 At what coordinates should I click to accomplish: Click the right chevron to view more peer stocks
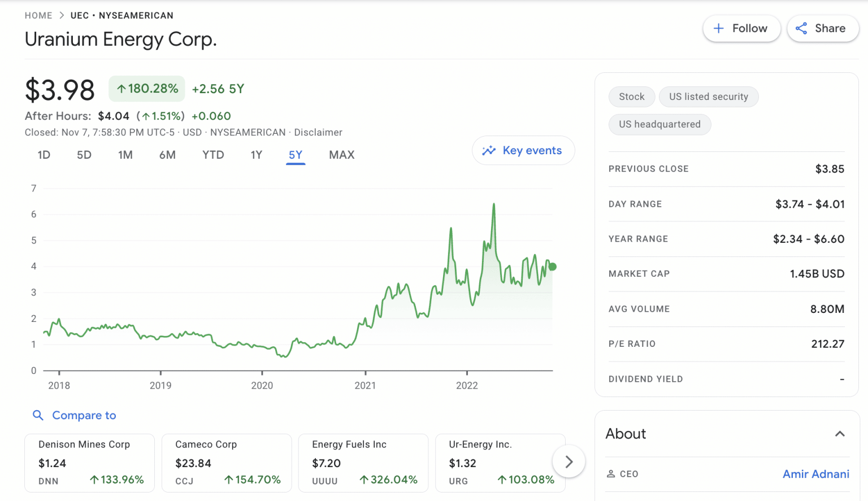[568, 461]
